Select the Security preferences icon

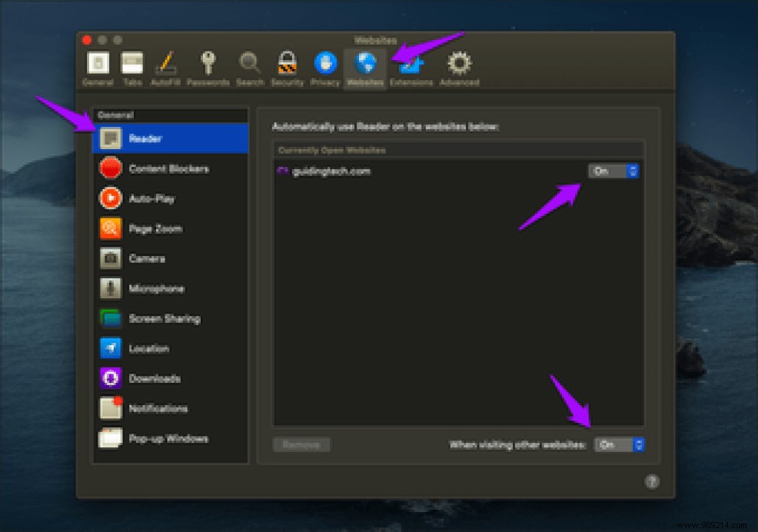click(287, 65)
